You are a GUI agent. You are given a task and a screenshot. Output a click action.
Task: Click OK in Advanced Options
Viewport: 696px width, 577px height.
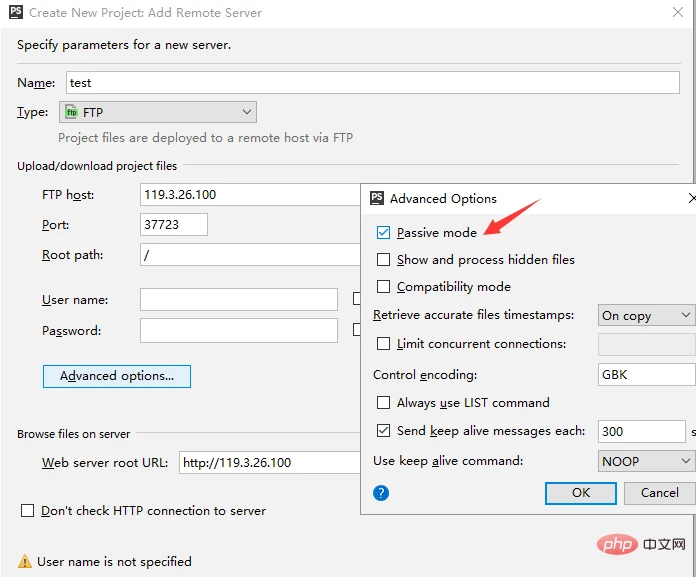click(581, 493)
